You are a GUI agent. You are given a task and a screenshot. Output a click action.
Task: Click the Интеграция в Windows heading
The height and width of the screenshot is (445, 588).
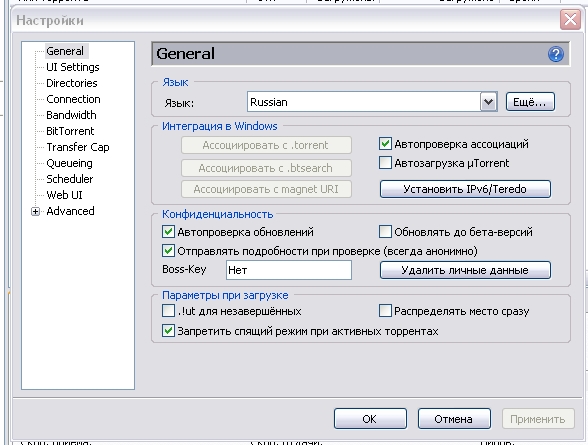(220, 126)
